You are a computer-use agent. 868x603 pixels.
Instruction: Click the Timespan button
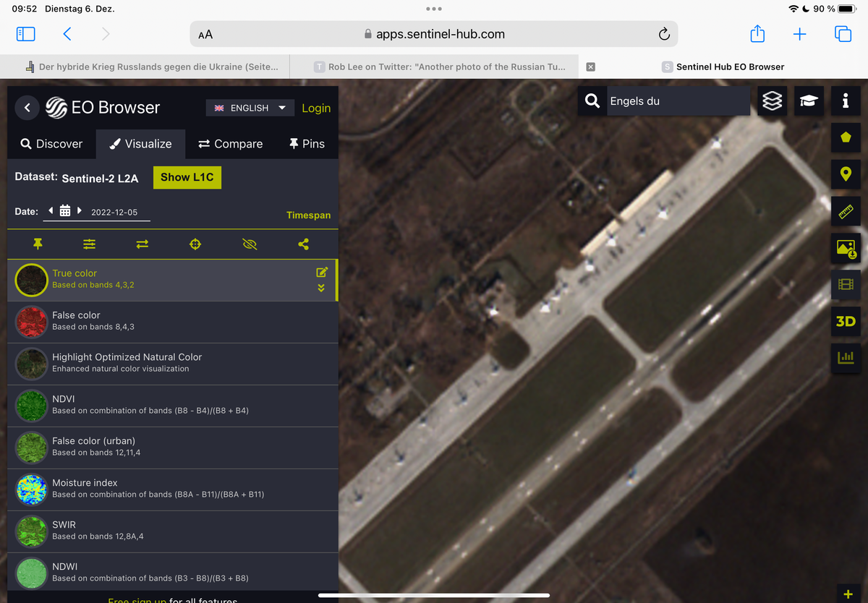[308, 215]
